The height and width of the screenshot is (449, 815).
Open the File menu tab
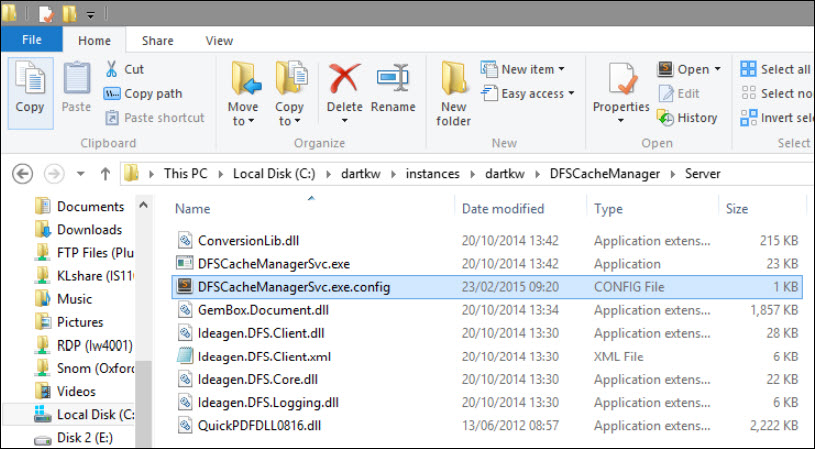(x=32, y=40)
